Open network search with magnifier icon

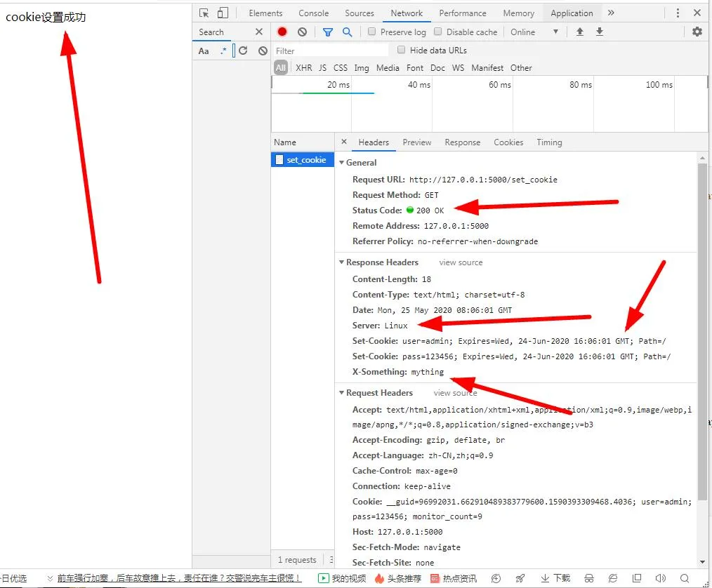pyautogui.click(x=347, y=32)
